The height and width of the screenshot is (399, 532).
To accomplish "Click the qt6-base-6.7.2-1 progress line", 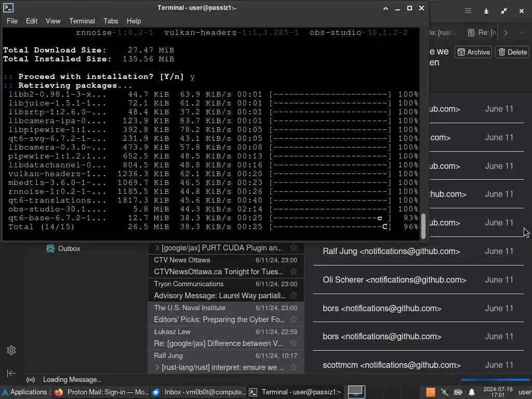I will (x=213, y=218).
